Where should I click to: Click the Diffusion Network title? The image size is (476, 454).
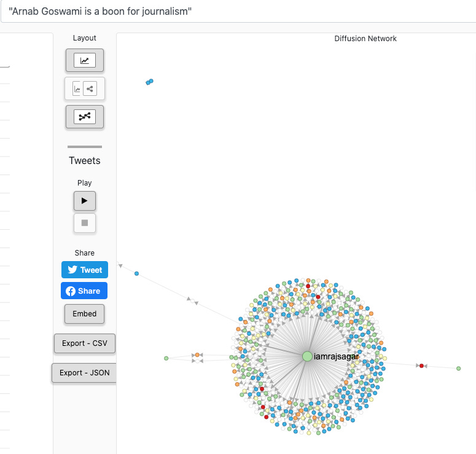365,39
